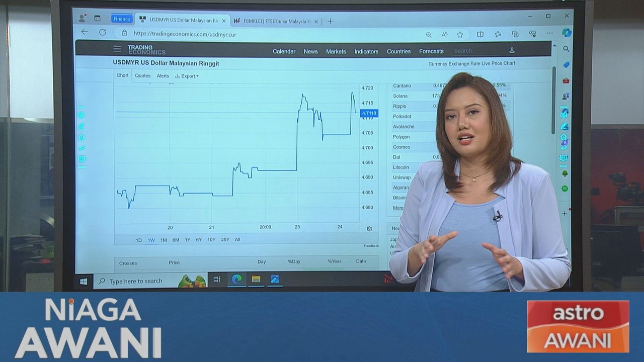Select Microsoft Edge on the taskbar
Image resolution: width=644 pixels, height=362 pixels.
coord(236,279)
